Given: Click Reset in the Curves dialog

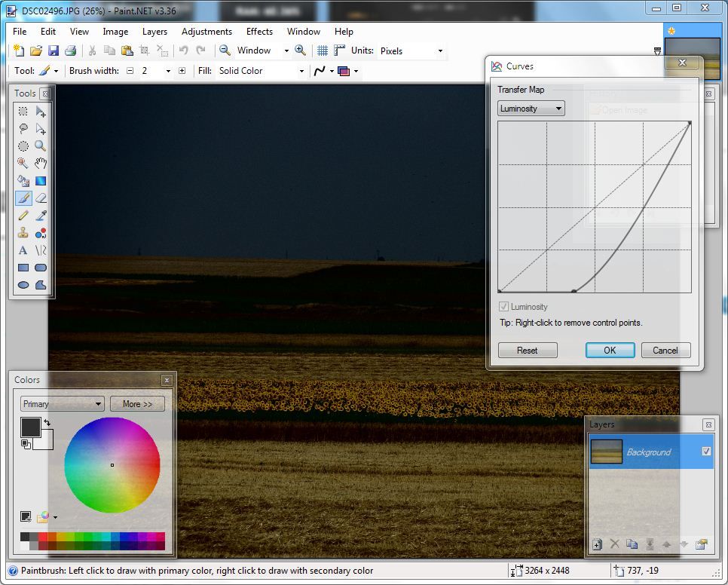Looking at the screenshot, I should pyautogui.click(x=528, y=350).
